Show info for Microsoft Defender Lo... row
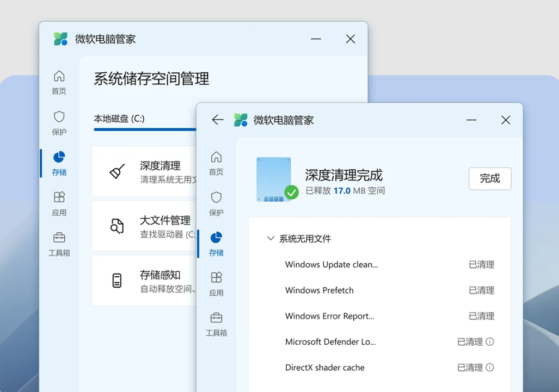 click(x=490, y=342)
